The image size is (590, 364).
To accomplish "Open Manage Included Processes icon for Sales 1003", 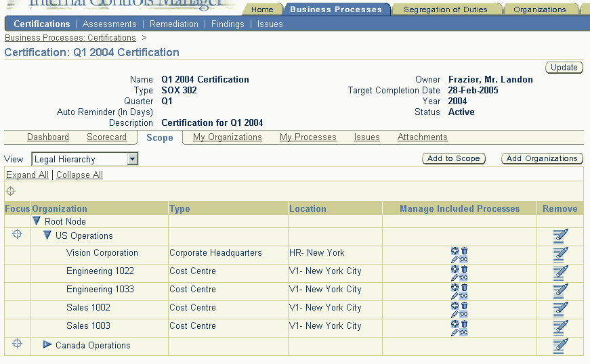I will click(x=459, y=328).
